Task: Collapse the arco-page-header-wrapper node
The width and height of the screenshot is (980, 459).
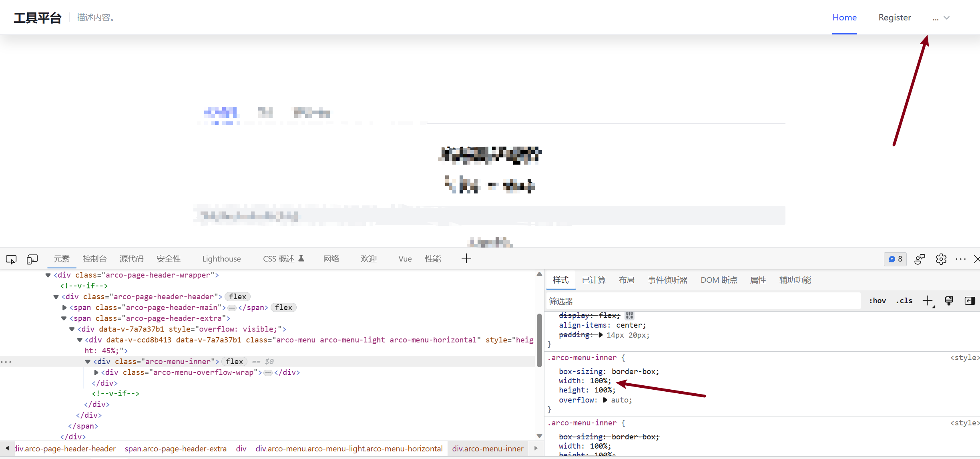Action: [x=48, y=275]
